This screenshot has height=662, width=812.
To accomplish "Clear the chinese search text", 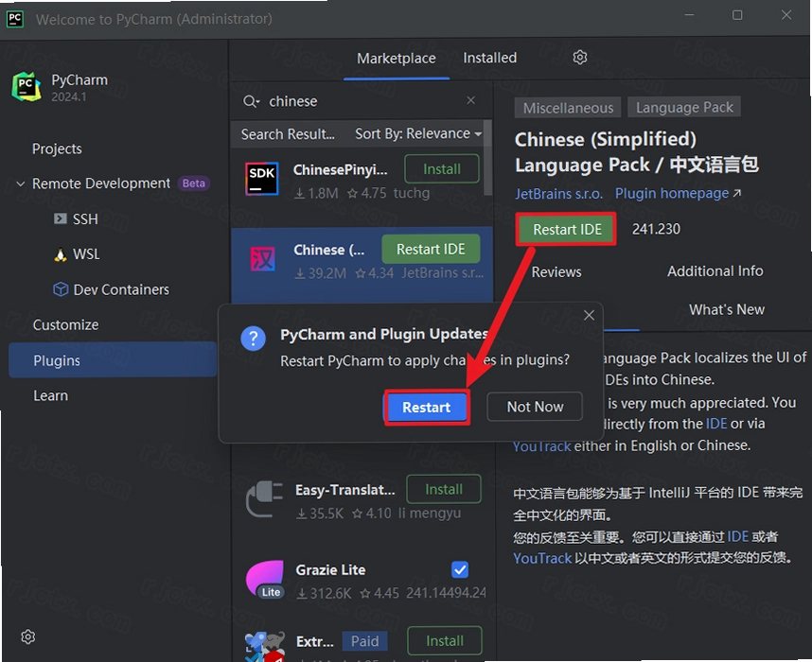I will click(470, 100).
